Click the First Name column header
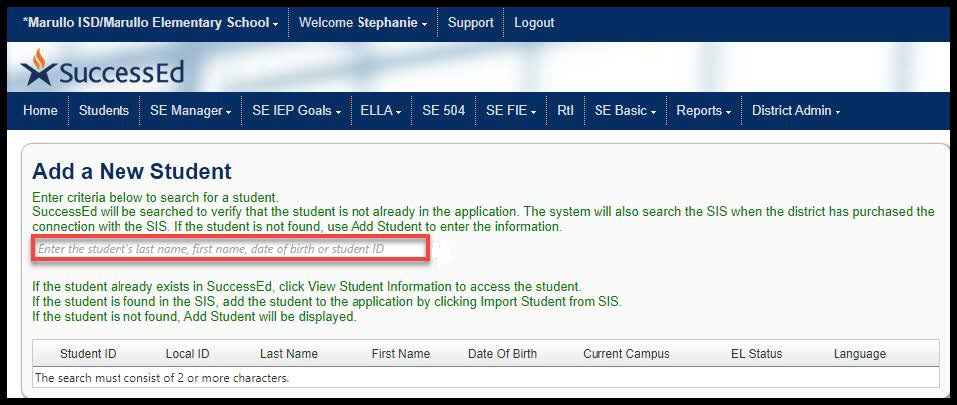The height and width of the screenshot is (405, 957). [400, 354]
